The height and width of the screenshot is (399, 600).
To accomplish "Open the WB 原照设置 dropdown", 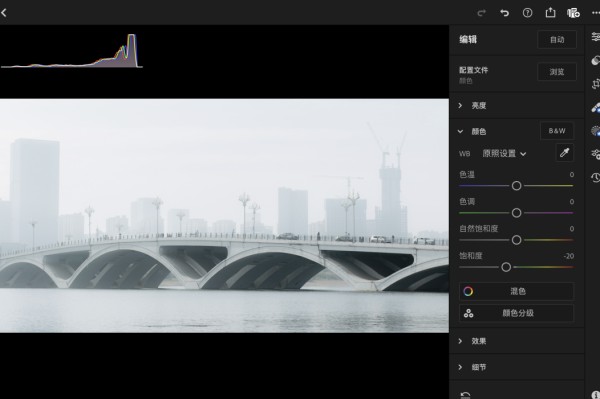I will 504,153.
